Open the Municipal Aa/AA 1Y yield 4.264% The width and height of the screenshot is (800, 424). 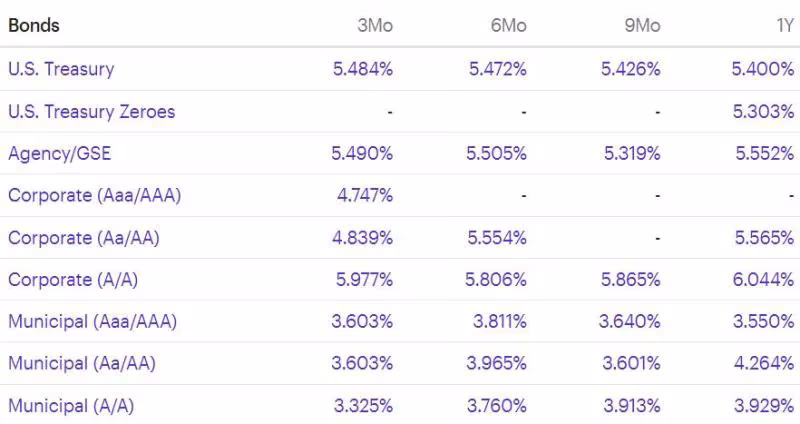[764, 363]
